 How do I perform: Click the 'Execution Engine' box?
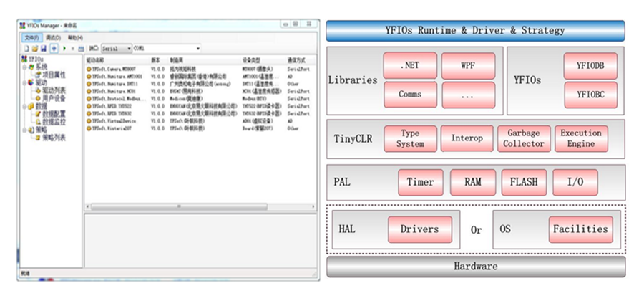point(581,138)
